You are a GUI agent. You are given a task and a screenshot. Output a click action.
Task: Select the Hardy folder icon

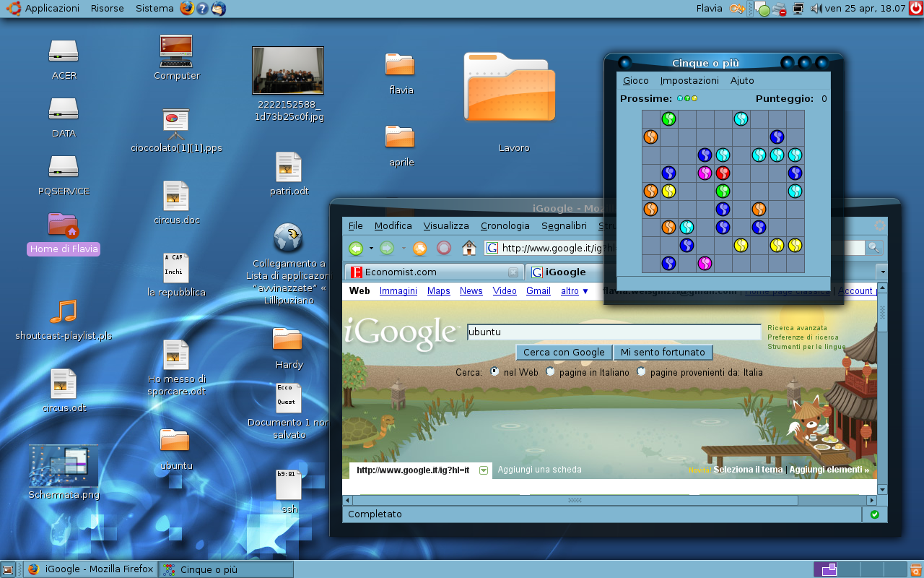[x=287, y=340]
